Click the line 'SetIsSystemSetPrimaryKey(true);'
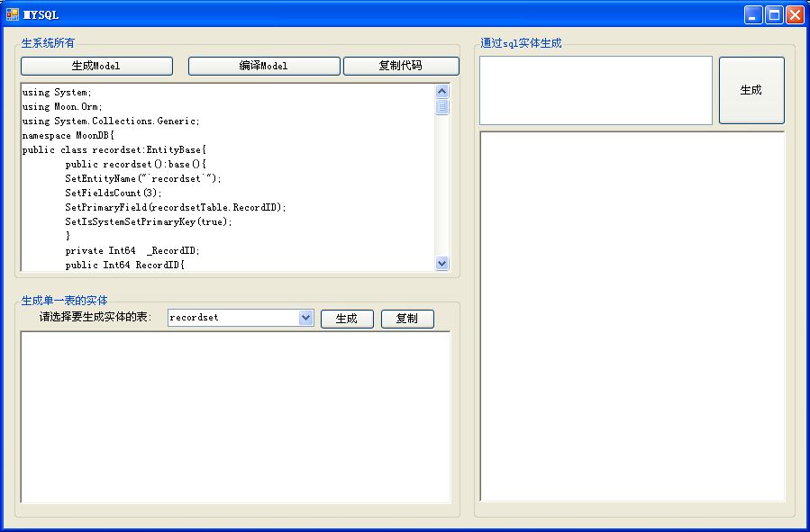Screen dimensions: 810x532 click(x=149, y=221)
